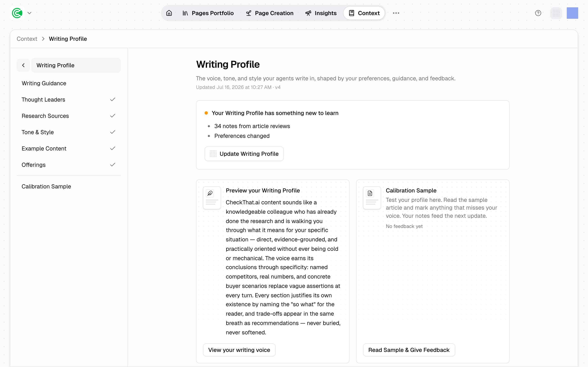Open the user avatar square
Image resolution: width=588 pixels, height=367 pixels.
(x=572, y=13)
